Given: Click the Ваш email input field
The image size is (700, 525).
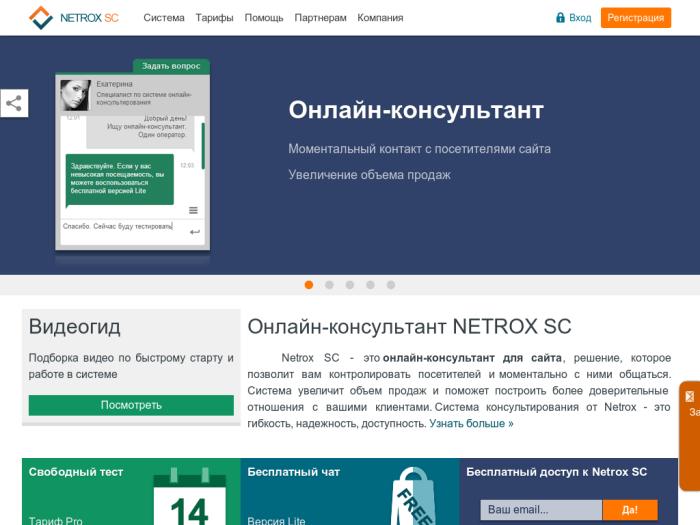Looking at the screenshot, I should tap(541, 510).
